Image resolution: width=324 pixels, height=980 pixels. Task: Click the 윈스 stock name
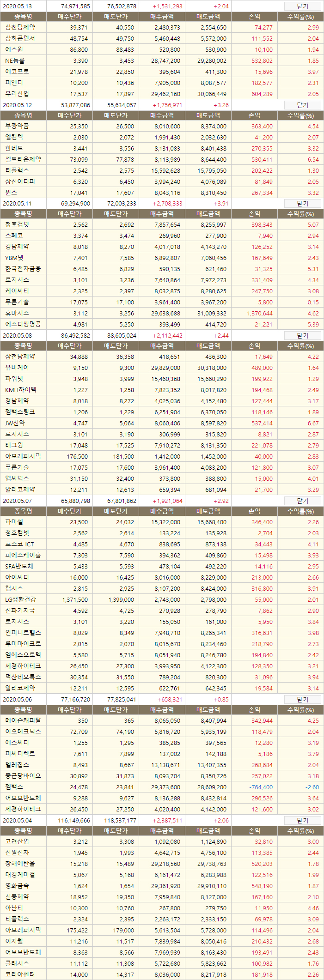[x=11, y=192]
